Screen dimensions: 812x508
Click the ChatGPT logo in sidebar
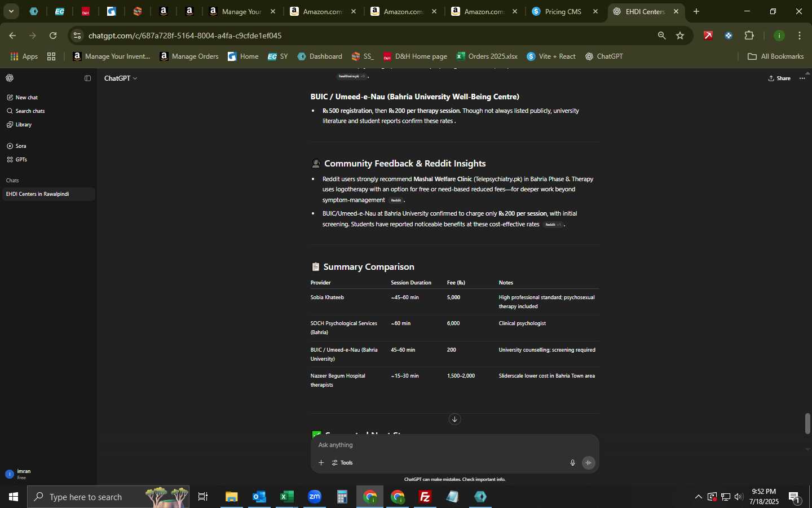click(x=10, y=78)
